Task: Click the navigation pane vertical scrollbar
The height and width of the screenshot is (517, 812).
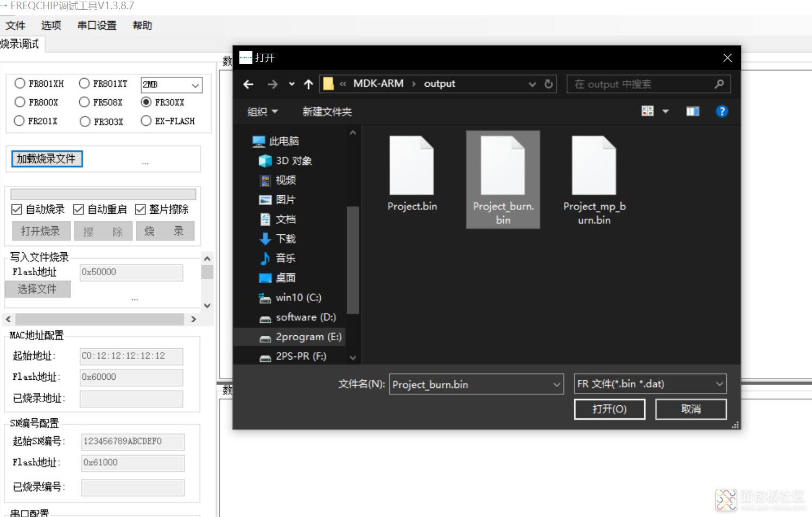Action: tap(353, 260)
